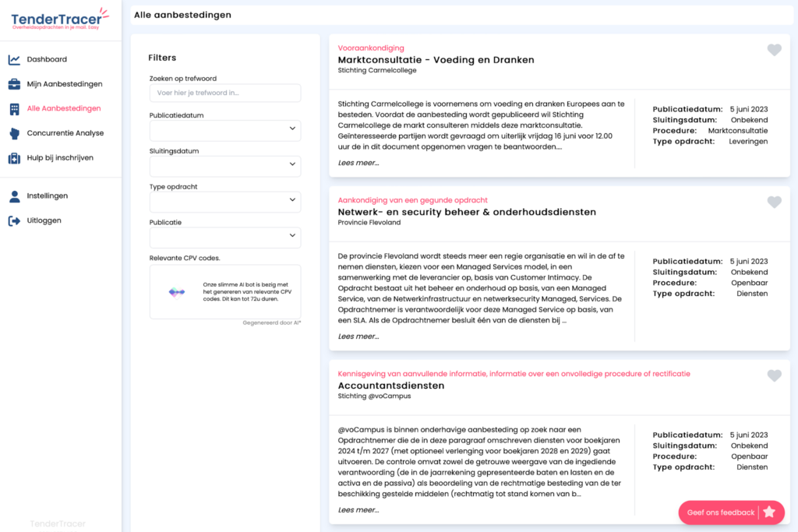Go to Dashboard in the sidebar
This screenshot has height=532, width=798.
[47, 59]
